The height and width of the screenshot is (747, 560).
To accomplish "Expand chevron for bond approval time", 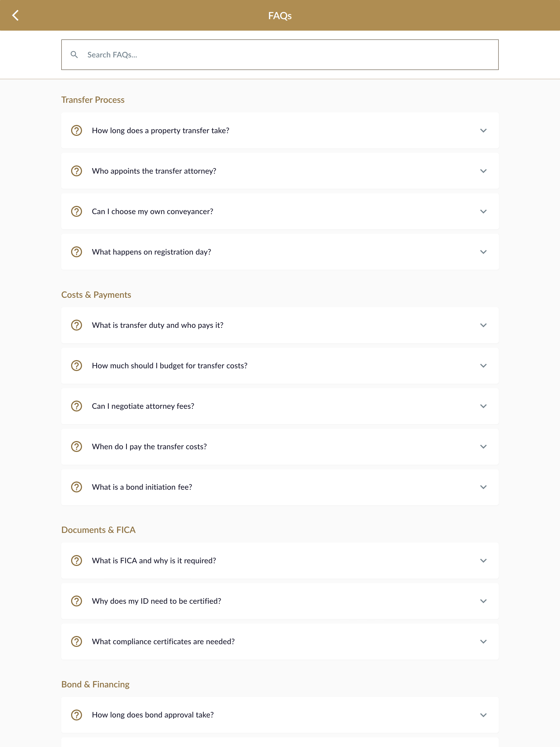I will (483, 715).
